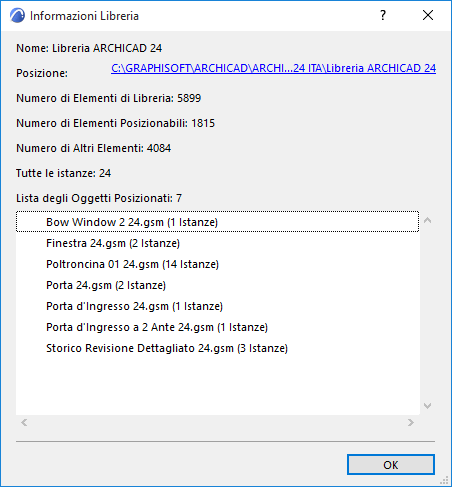Select Porta 24.gsm list entry
Image resolution: width=452 pixels, height=487 pixels.
217,285
